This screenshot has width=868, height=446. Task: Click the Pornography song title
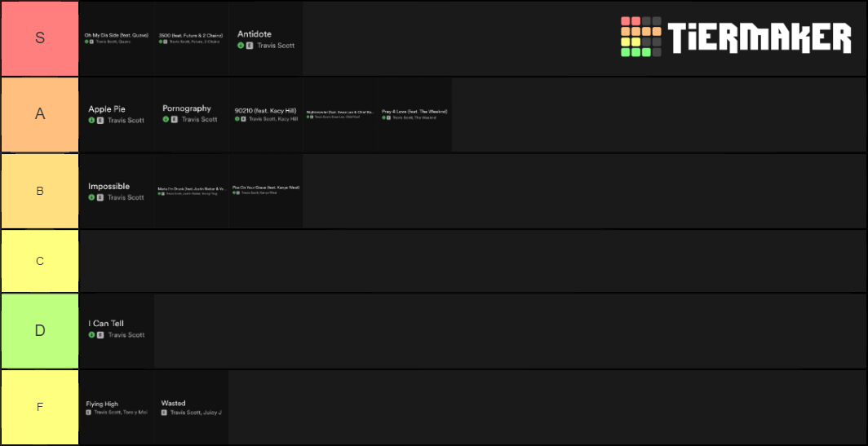[187, 108]
